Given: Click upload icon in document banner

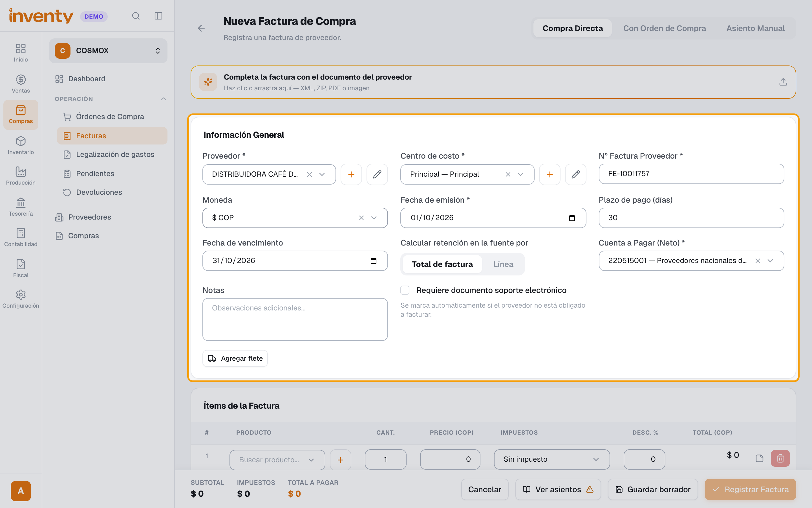Looking at the screenshot, I should [783, 82].
